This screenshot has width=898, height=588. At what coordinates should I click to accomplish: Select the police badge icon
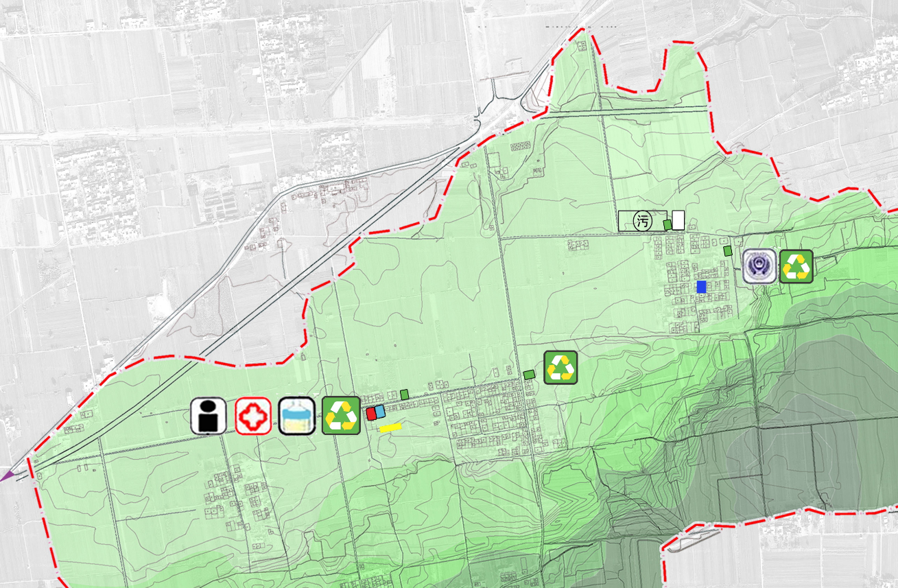pyautogui.click(x=759, y=266)
